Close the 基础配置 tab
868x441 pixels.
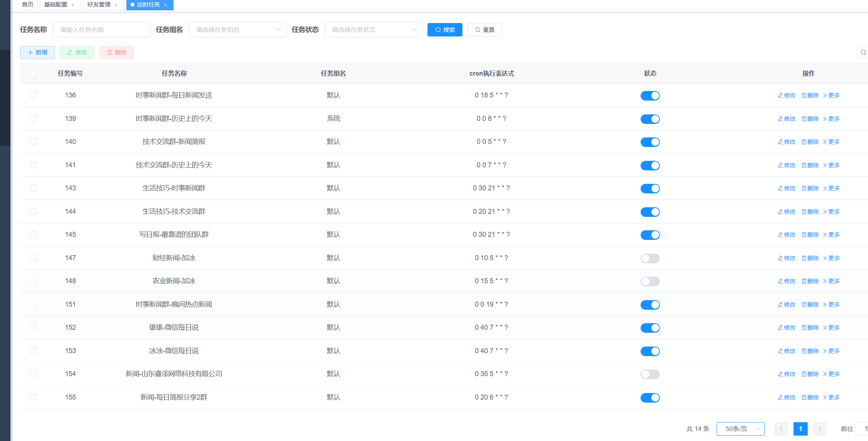coord(73,5)
